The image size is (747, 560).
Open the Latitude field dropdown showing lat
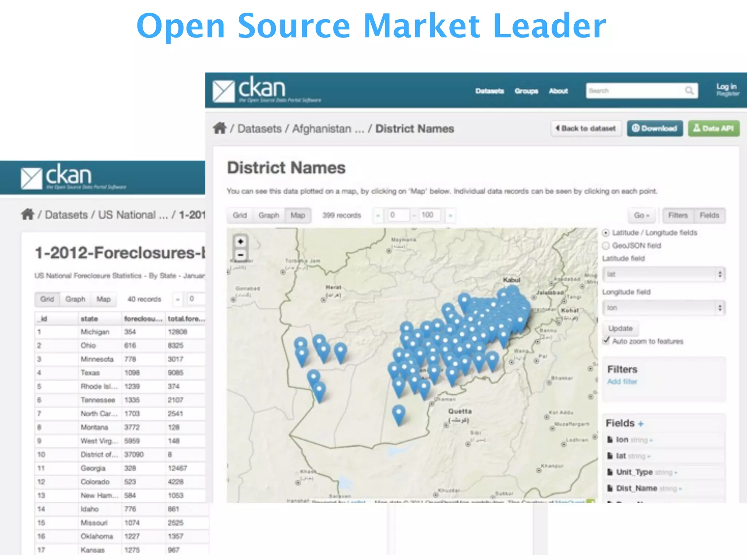[664, 274]
